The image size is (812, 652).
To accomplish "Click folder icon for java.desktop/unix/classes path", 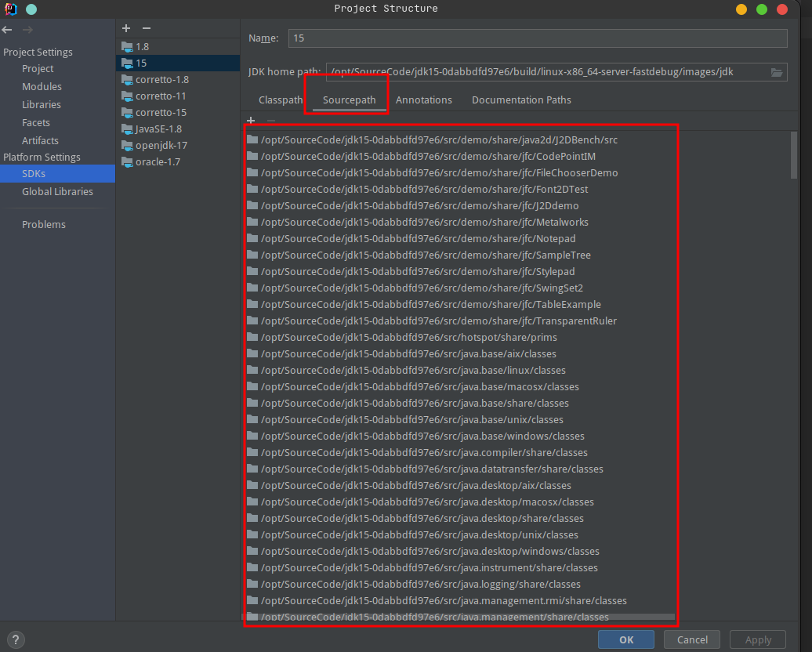I will 252,534.
